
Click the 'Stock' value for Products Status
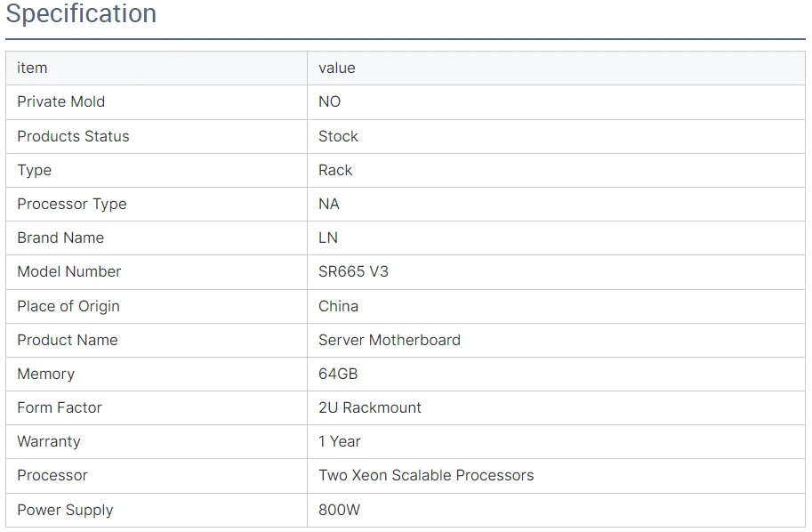338,136
